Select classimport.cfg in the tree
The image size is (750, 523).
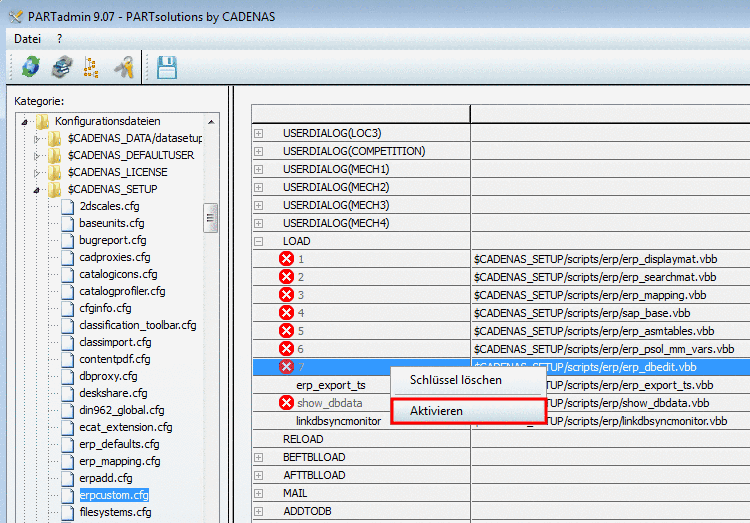[115, 342]
